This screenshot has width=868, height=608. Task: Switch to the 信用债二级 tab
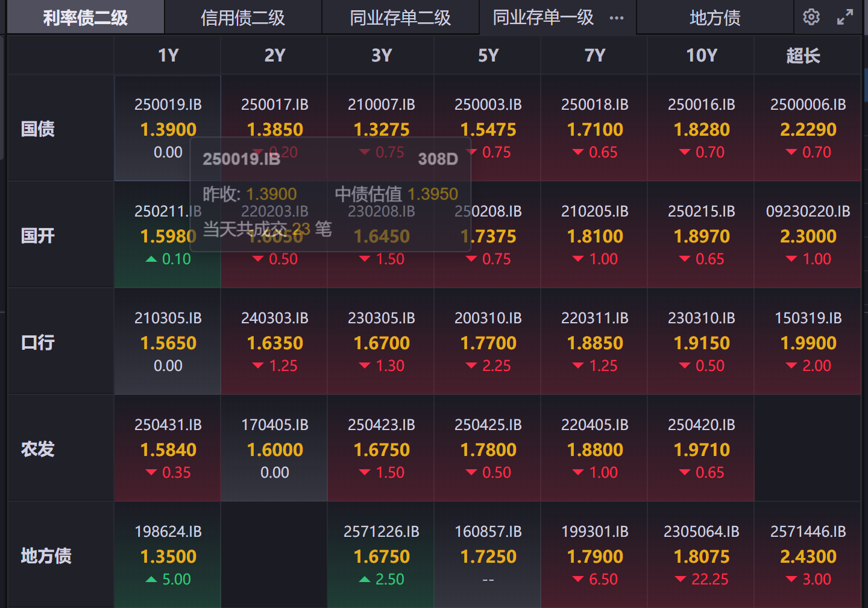(x=243, y=18)
